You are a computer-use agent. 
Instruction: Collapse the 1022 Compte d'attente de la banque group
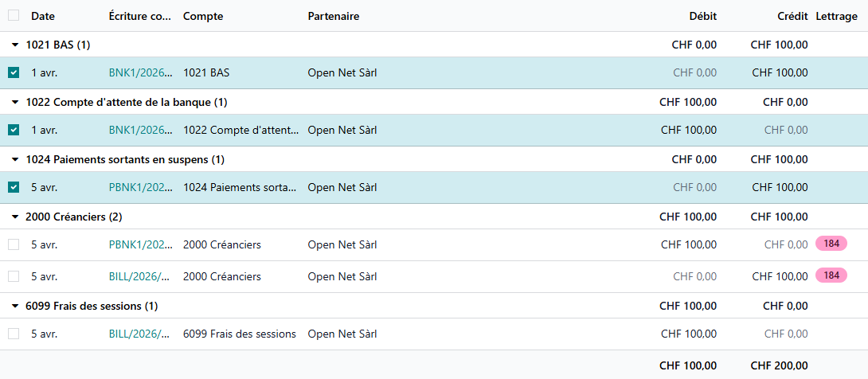pos(14,103)
